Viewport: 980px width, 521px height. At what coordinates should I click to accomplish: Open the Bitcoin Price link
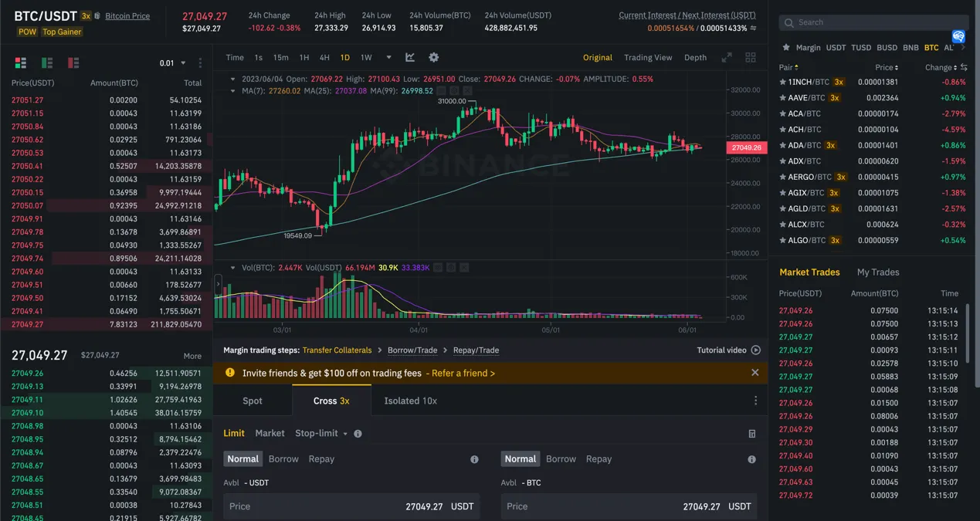[x=127, y=16]
